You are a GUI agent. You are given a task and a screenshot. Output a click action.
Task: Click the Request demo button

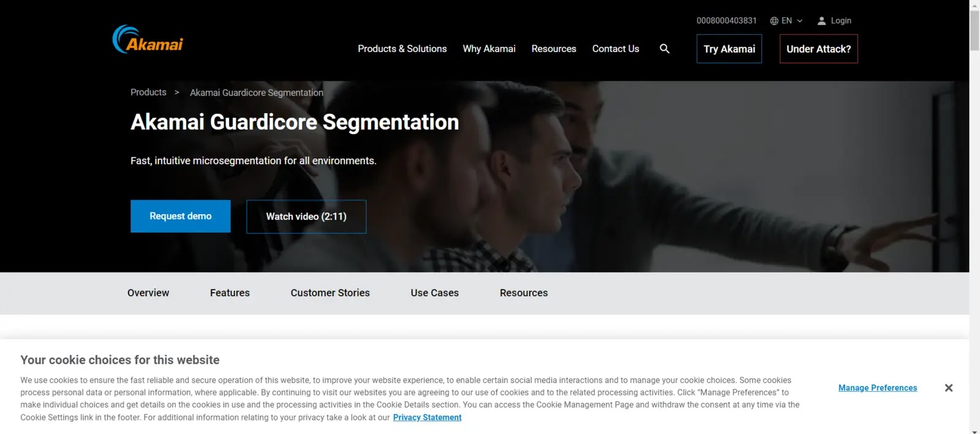tap(180, 216)
